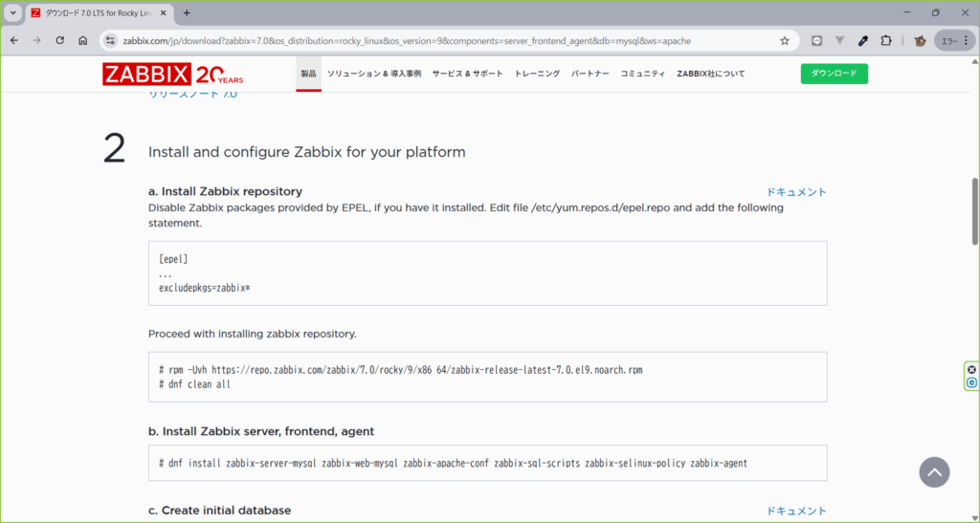Click the browser forward arrow
The height and width of the screenshot is (523, 980).
(37, 40)
